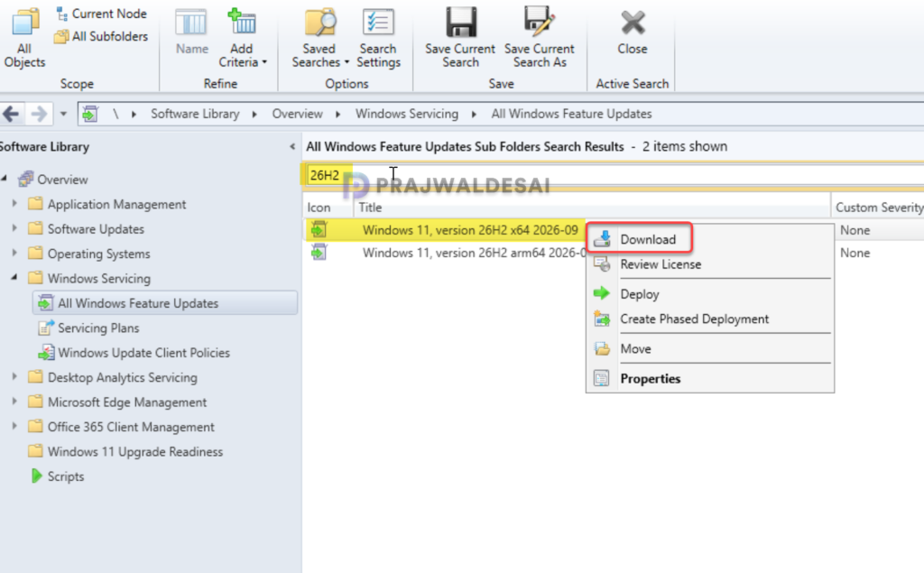The width and height of the screenshot is (924, 573).
Task: Expand arrow after Software Library breadcrumb
Action: (x=254, y=115)
